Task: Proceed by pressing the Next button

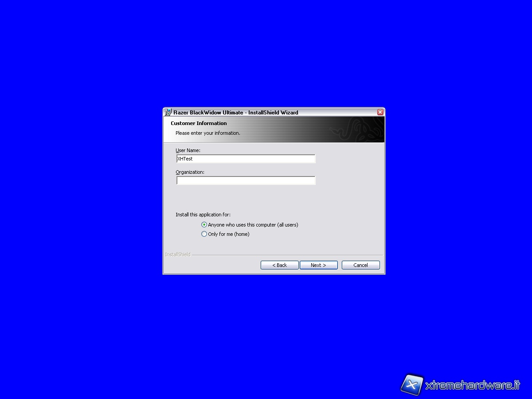Action: 318,265
